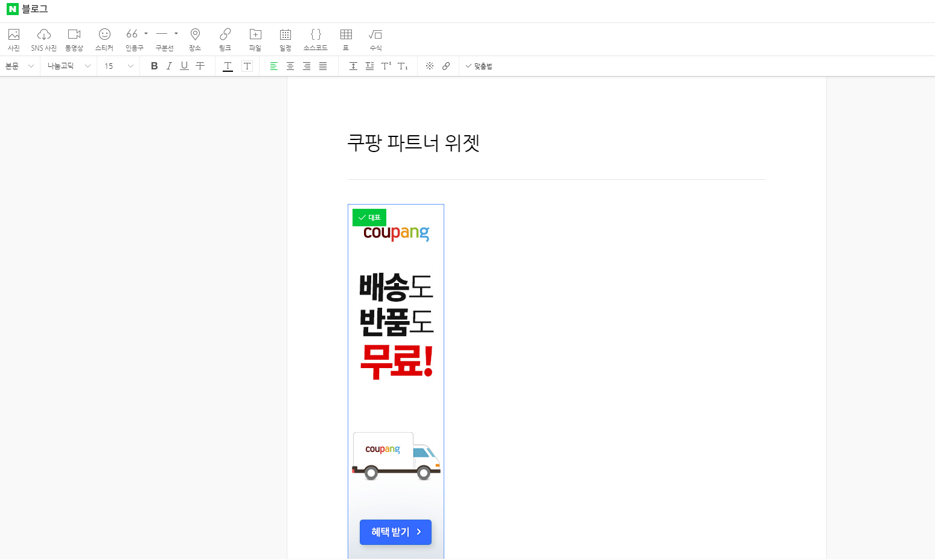Toggle italic formatting

click(169, 66)
